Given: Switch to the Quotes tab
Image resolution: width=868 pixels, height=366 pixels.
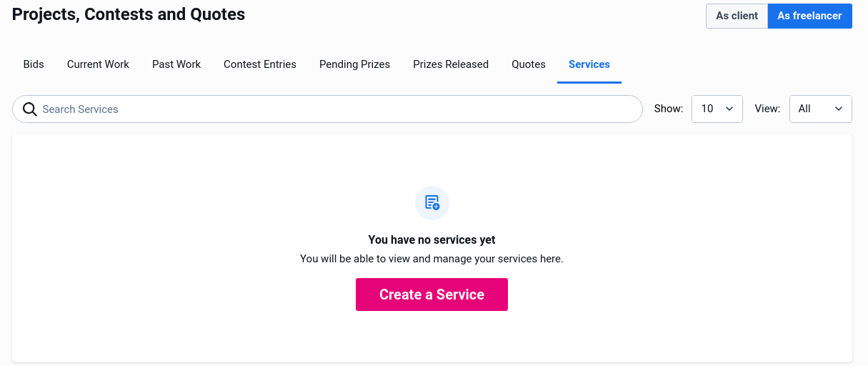Looking at the screenshot, I should pos(529,64).
